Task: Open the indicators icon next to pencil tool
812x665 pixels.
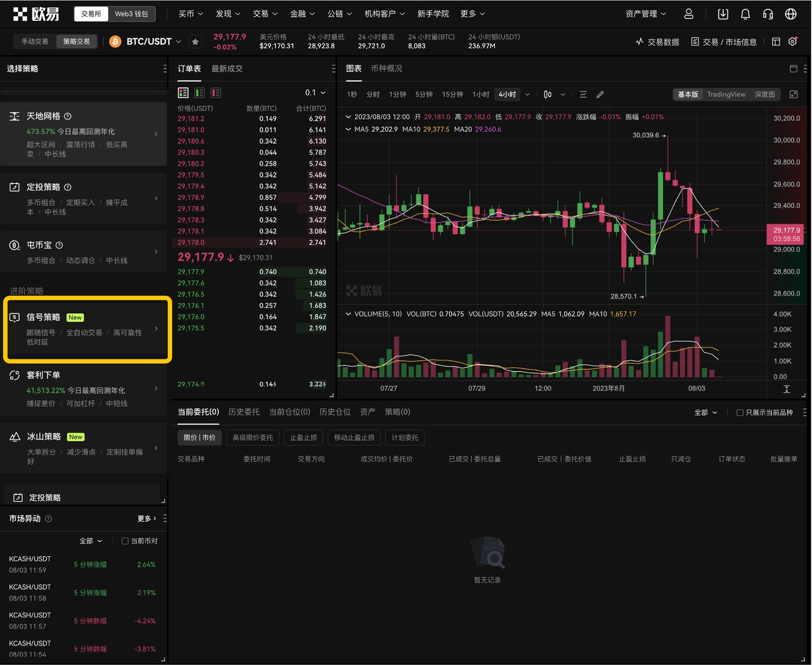Action: (583, 94)
